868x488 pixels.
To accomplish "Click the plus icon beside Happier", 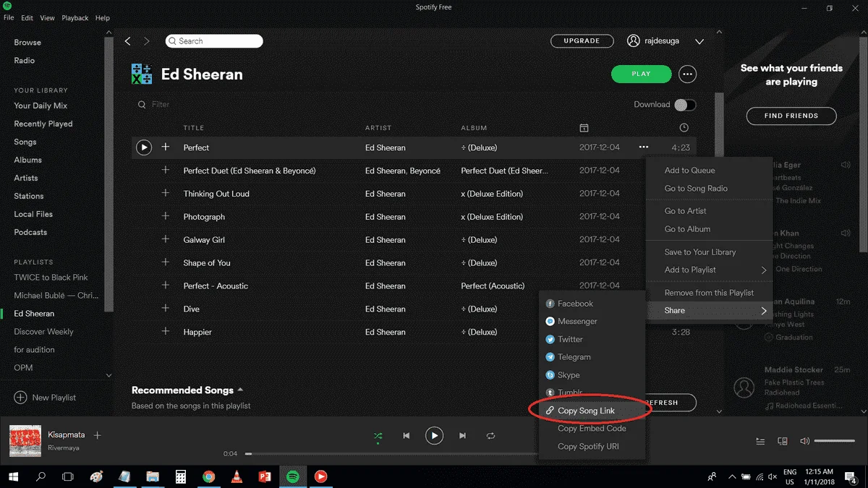I will click(165, 332).
